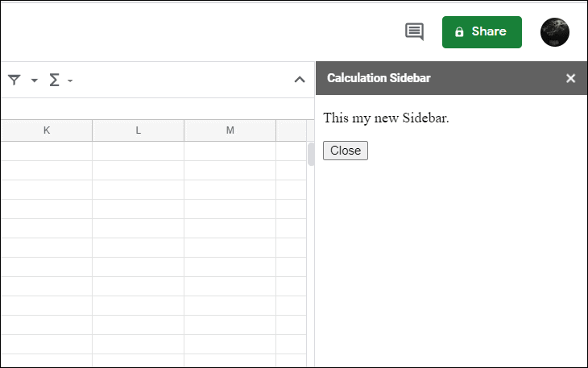Click the partially visible column header after M
The width and height of the screenshot is (588, 368).
[x=291, y=130]
